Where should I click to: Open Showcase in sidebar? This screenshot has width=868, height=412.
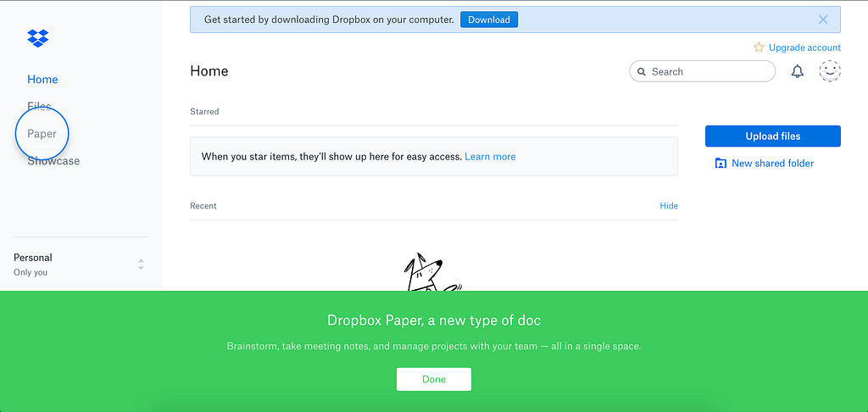(53, 161)
